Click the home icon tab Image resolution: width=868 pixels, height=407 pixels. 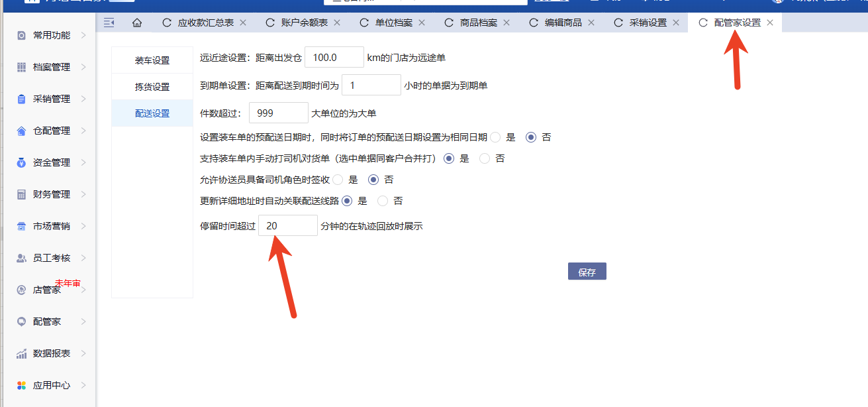pyautogui.click(x=137, y=23)
